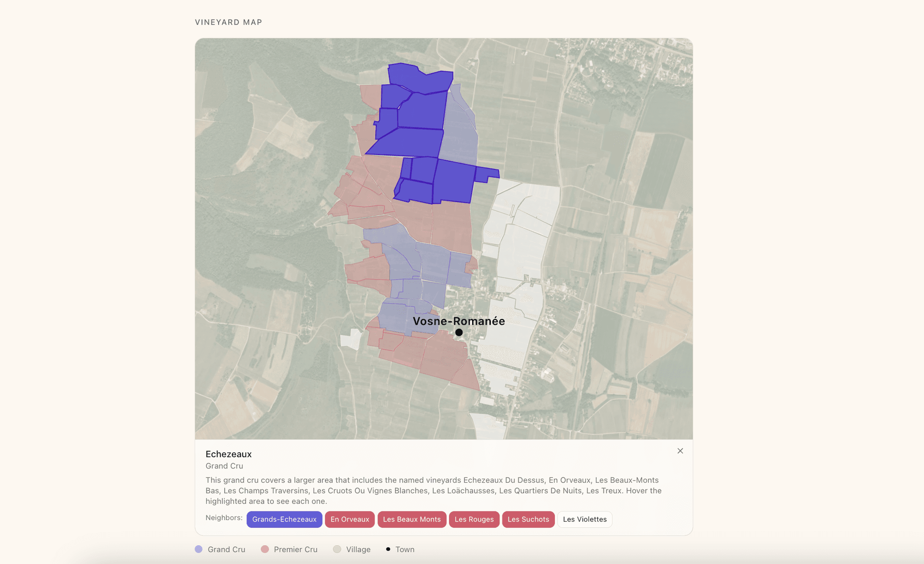924x564 pixels.
Task: Select the Les Violettes neighbor
Action: click(585, 519)
